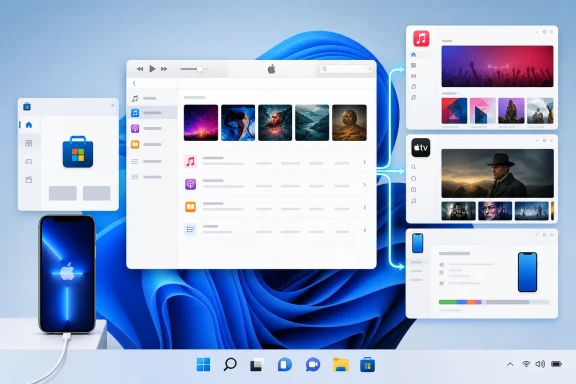Screen dimensions: 576x384
Task: Open the man in hat featured movie
Action: tap(497, 173)
